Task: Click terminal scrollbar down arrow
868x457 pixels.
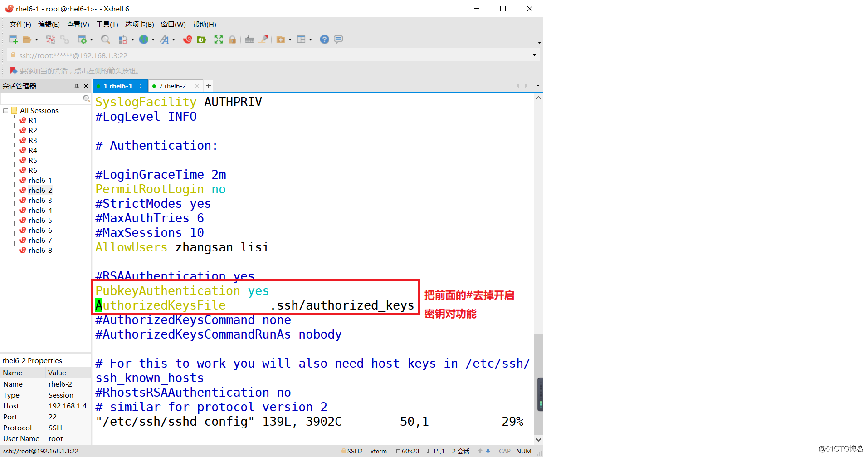Action: click(x=538, y=439)
